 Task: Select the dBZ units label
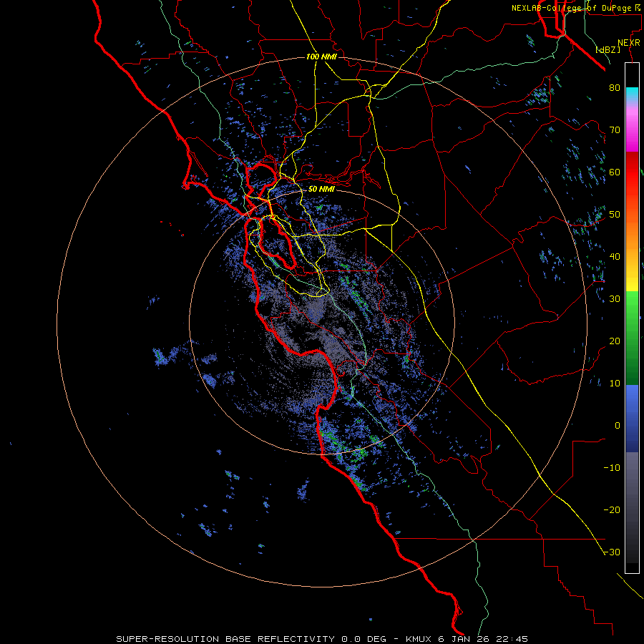click(x=608, y=50)
